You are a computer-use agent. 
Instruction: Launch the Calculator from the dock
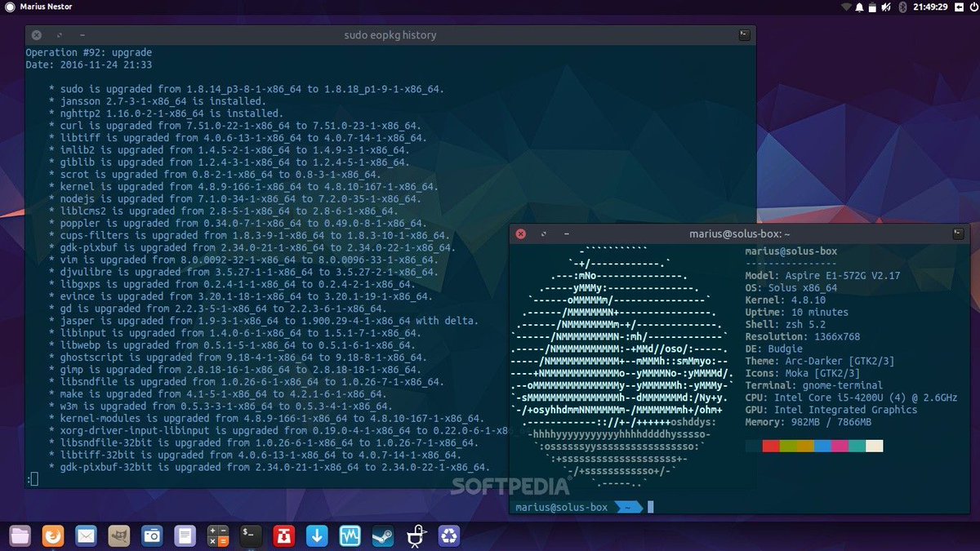pyautogui.click(x=218, y=535)
